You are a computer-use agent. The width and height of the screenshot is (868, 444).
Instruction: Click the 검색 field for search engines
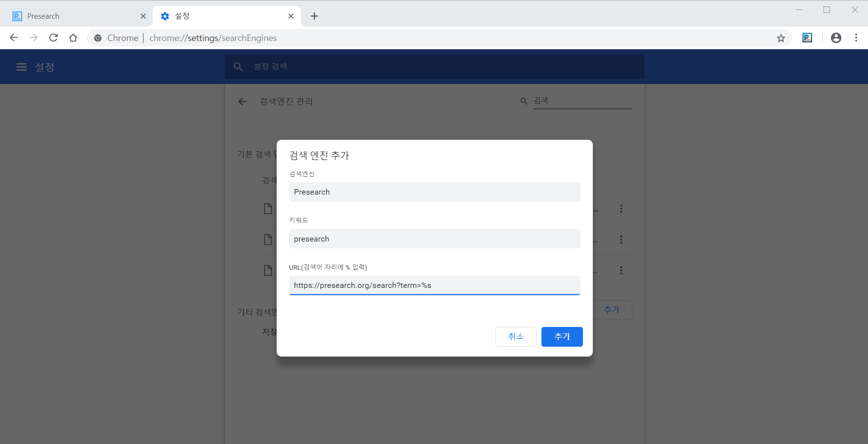583,101
